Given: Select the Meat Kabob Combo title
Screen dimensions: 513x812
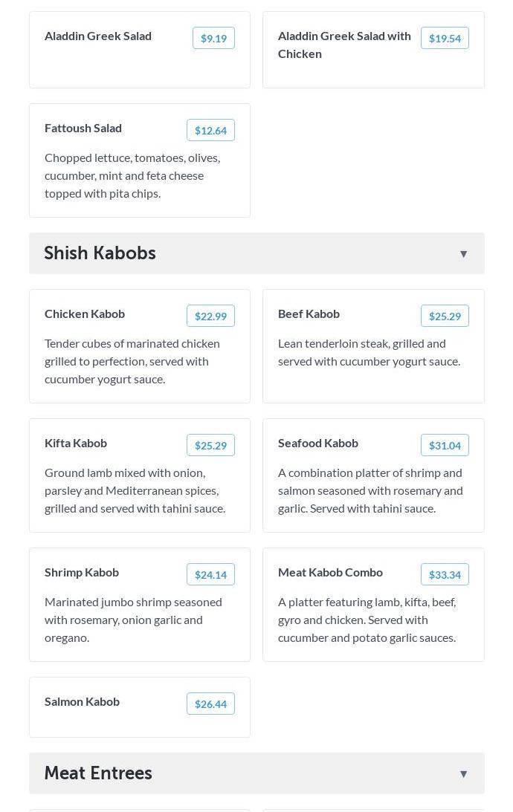Looking at the screenshot, I should pyautogui.click(x=330, y=572).
